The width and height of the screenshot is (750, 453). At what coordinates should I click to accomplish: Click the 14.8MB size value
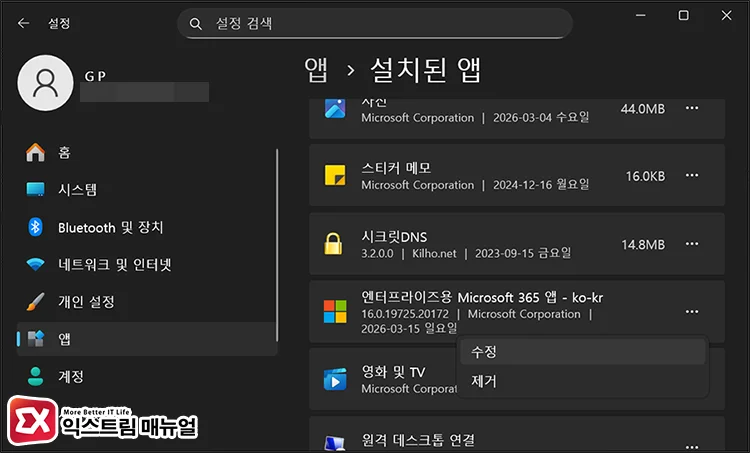pyautogui.click(x=643, y=245)
